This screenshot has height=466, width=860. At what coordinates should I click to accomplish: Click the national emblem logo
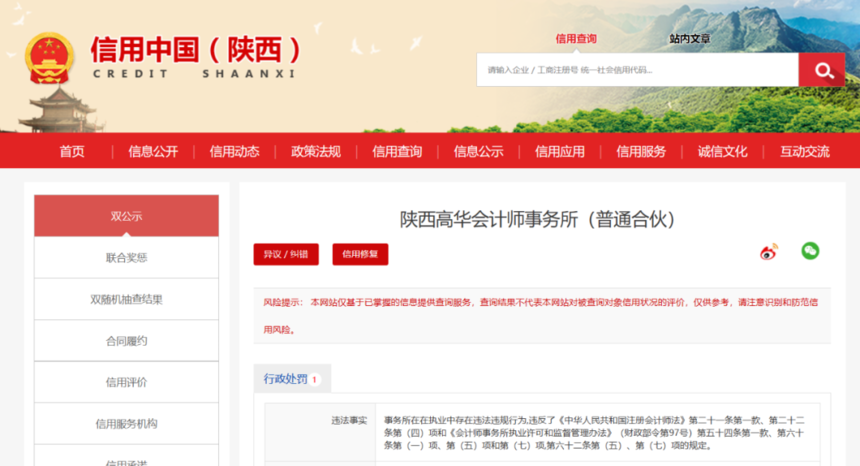click(49, 58)
